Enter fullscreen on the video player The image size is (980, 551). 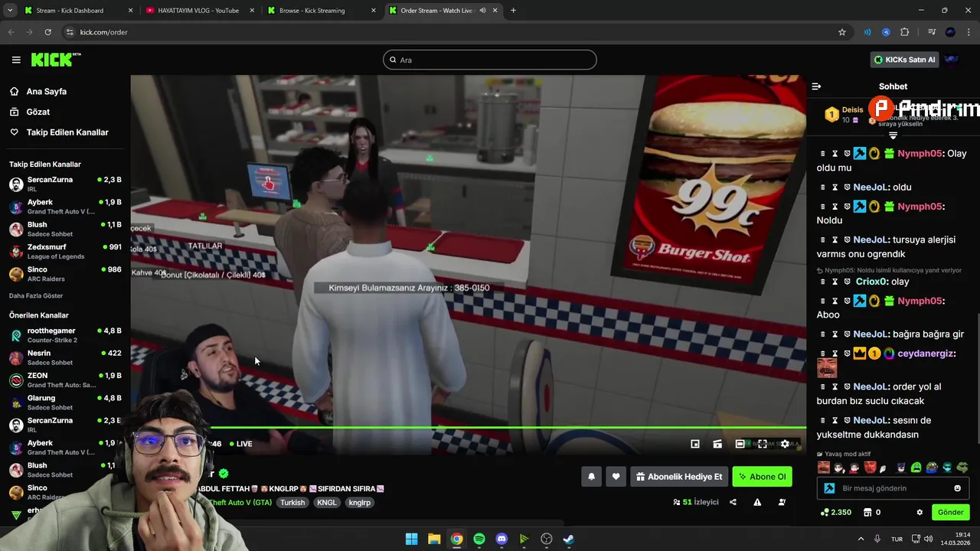pyautogui.click(x=763, y=444)
